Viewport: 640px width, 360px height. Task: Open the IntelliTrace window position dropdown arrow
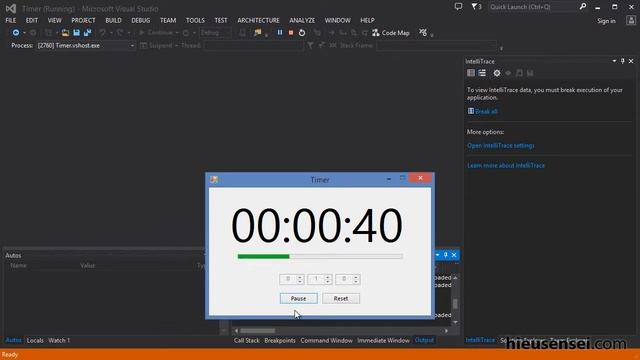614,61
